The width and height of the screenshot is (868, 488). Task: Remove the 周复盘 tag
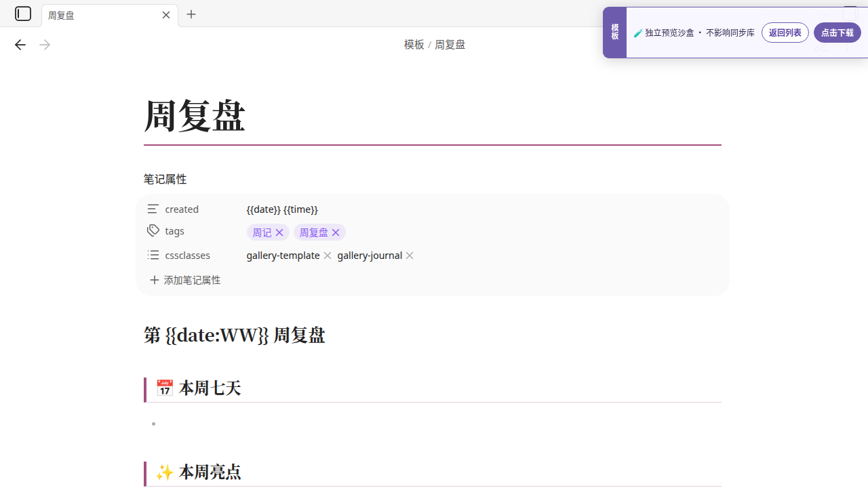point(336,232)
